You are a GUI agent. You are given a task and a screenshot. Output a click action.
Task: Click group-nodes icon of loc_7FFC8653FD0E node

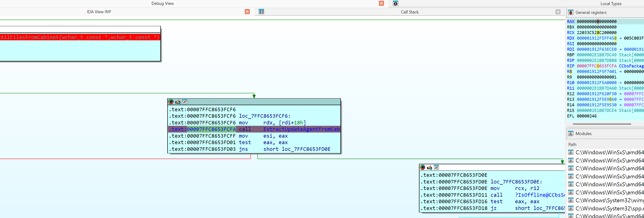(437, 167)
